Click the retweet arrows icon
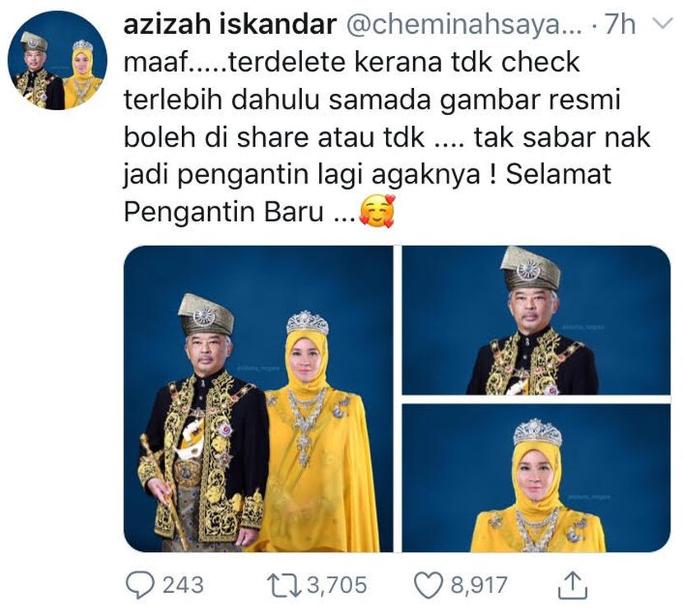The height and width of the screenshot is (616, 683). click(285, 586)
